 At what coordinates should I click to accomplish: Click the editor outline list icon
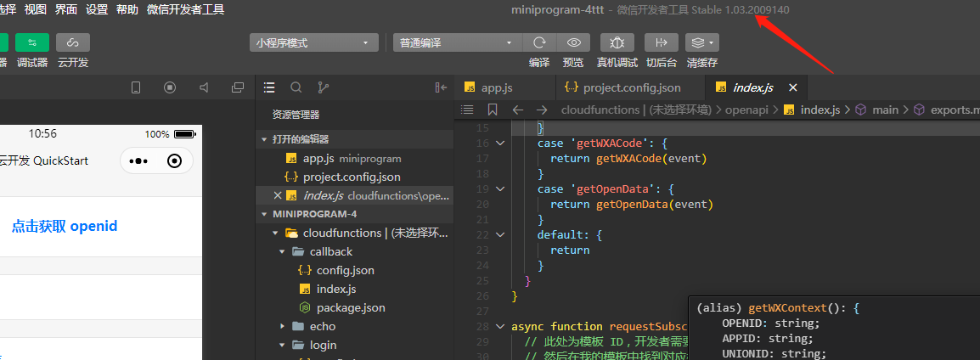pyautogui.click(x=467, y=110)
